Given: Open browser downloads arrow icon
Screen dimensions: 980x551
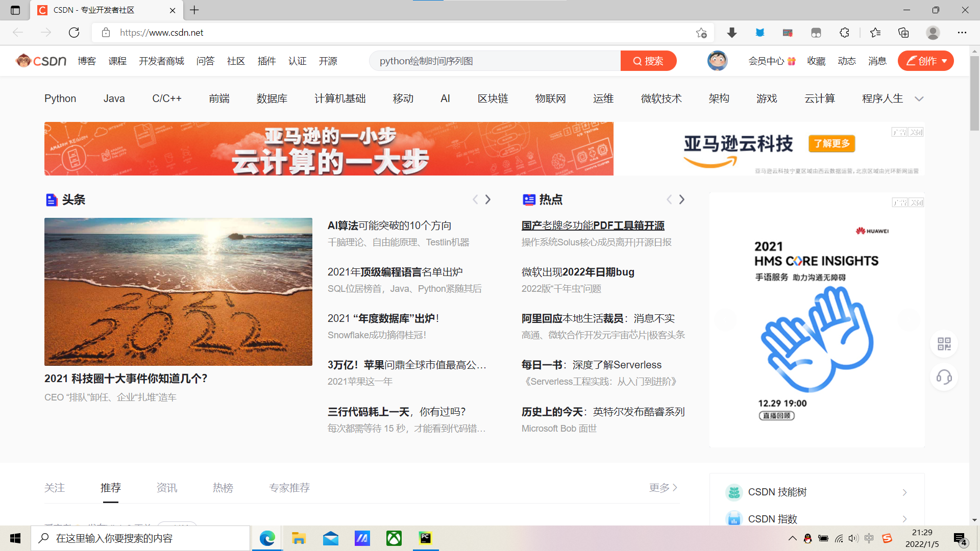Looking at the screenshot, I should pyautogui.click(x=732, y=33).
